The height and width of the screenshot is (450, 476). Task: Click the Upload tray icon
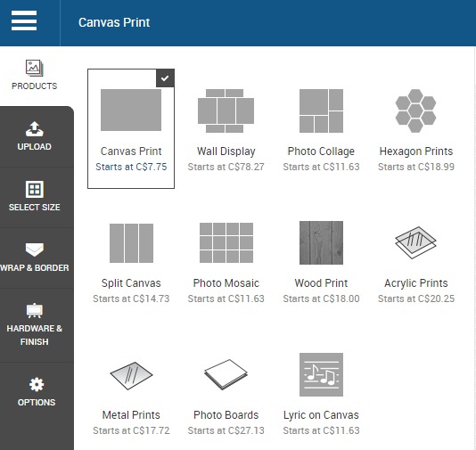click(x=34, y=129)
